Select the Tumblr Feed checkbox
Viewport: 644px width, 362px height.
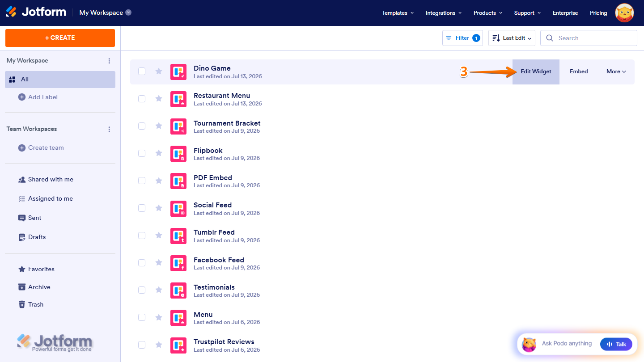tap(142, 236)
